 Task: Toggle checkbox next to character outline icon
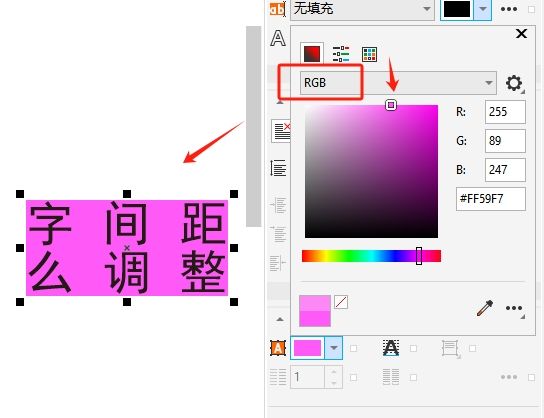(x=413, y=348)
